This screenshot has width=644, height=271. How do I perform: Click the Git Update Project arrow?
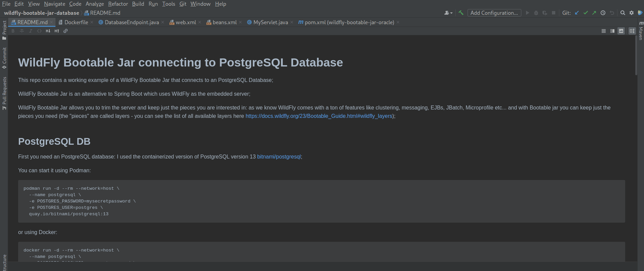(x=577, y=13)
